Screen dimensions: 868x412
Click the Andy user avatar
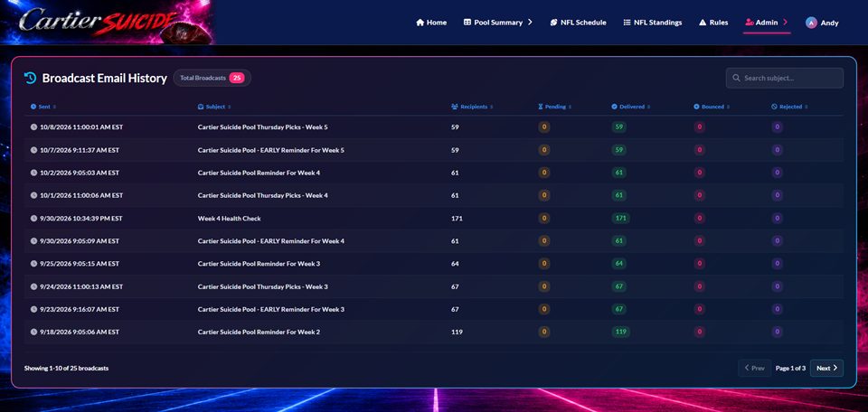point(811,23)
